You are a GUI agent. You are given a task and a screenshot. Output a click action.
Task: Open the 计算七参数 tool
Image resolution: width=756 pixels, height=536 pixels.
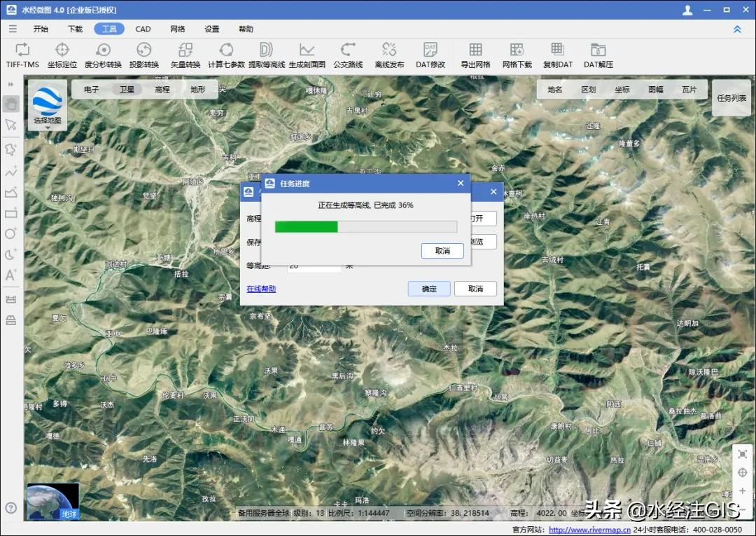pyautogui.click(x=226, y=55)
